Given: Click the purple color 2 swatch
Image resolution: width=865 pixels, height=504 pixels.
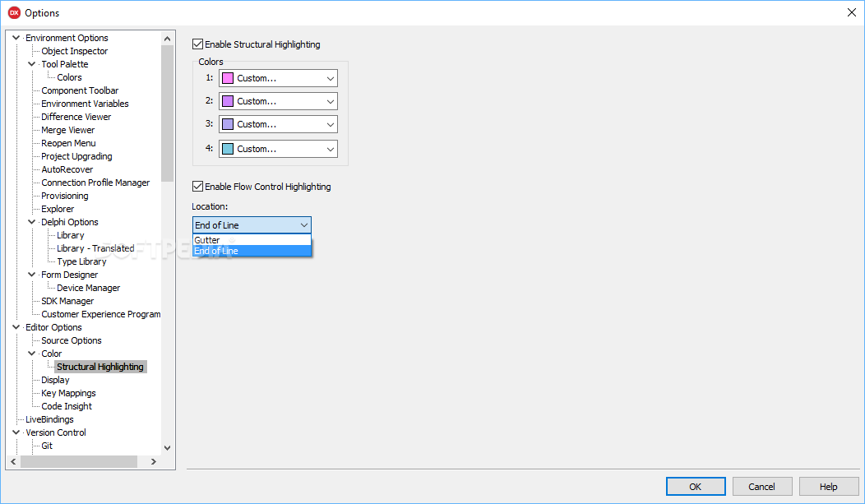Looking at the screenshot, I should 227,101.
